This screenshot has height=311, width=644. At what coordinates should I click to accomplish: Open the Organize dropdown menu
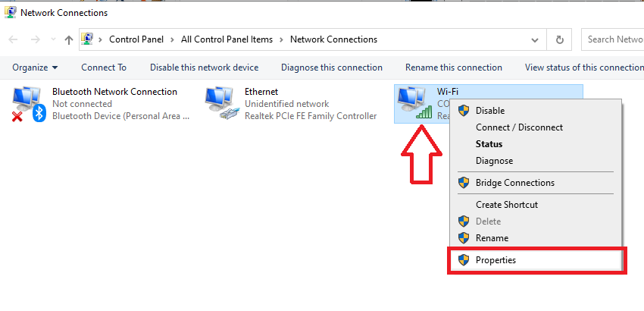(x=36, y=68)
